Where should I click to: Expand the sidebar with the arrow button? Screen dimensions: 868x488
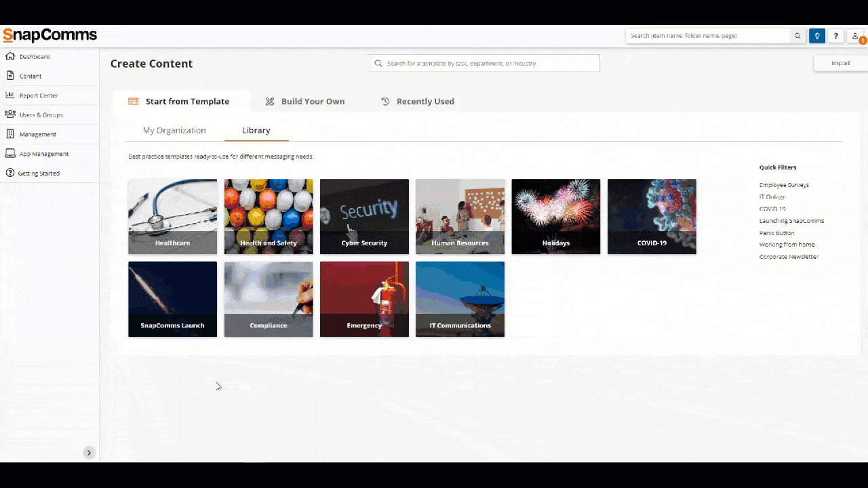tap(89, 453)
